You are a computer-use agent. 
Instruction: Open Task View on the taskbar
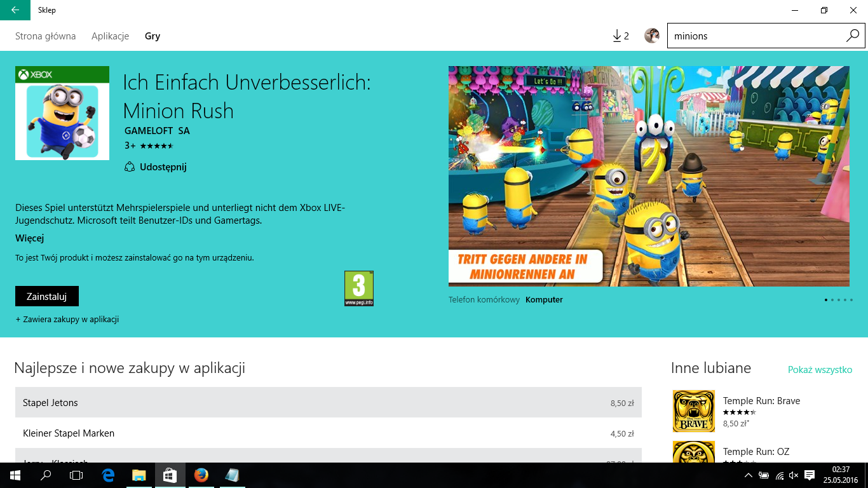[x=76, y=475]
